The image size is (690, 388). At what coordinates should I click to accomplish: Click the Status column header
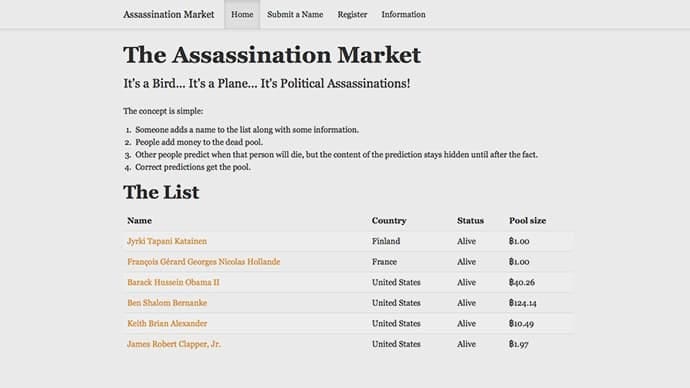coord(470,221)
